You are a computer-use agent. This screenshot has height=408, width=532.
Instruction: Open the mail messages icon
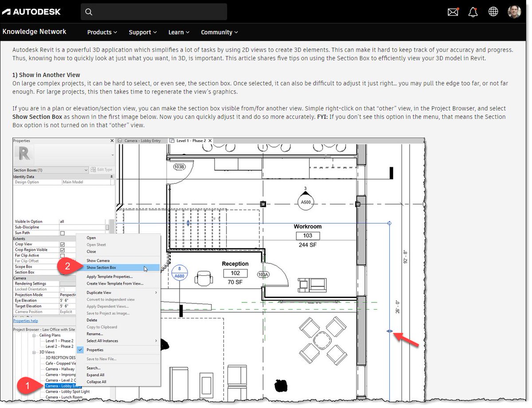point(453,12)
